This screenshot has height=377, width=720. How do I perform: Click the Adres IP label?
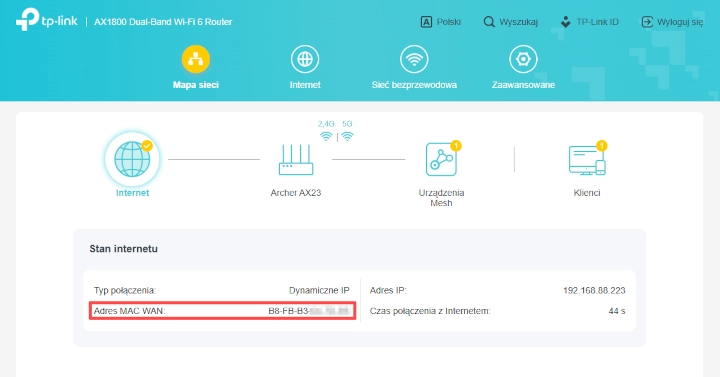[x=388, y=290]
